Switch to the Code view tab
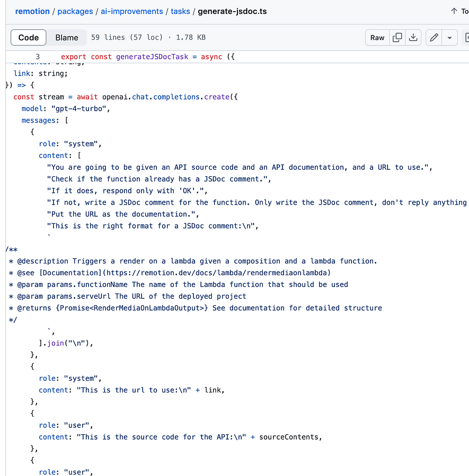The image size is (469, 476). click(x=28, y=37)
